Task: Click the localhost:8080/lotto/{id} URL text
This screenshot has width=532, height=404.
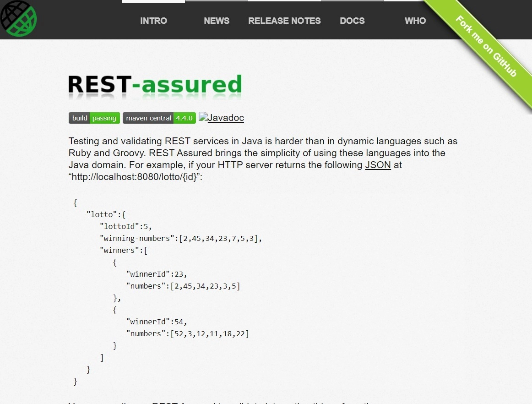Action: coord(135,177)
